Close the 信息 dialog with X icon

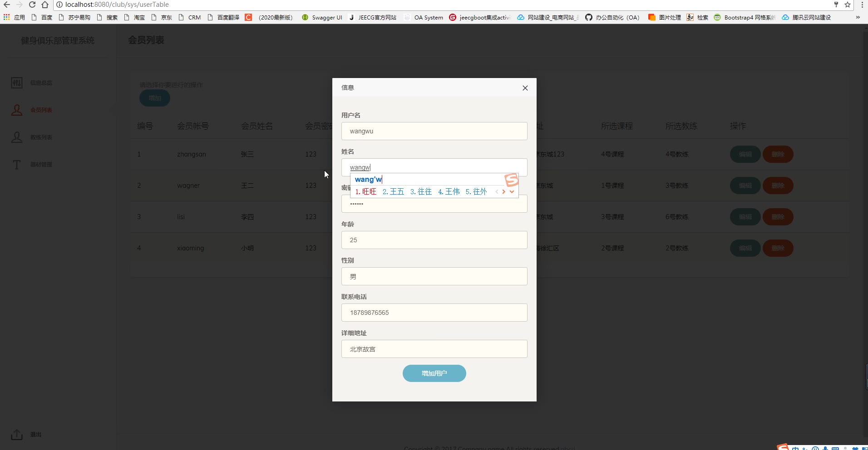[x=525, y=88]
